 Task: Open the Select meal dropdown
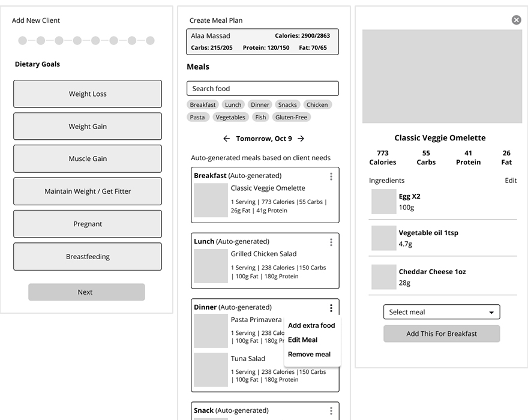442,312
